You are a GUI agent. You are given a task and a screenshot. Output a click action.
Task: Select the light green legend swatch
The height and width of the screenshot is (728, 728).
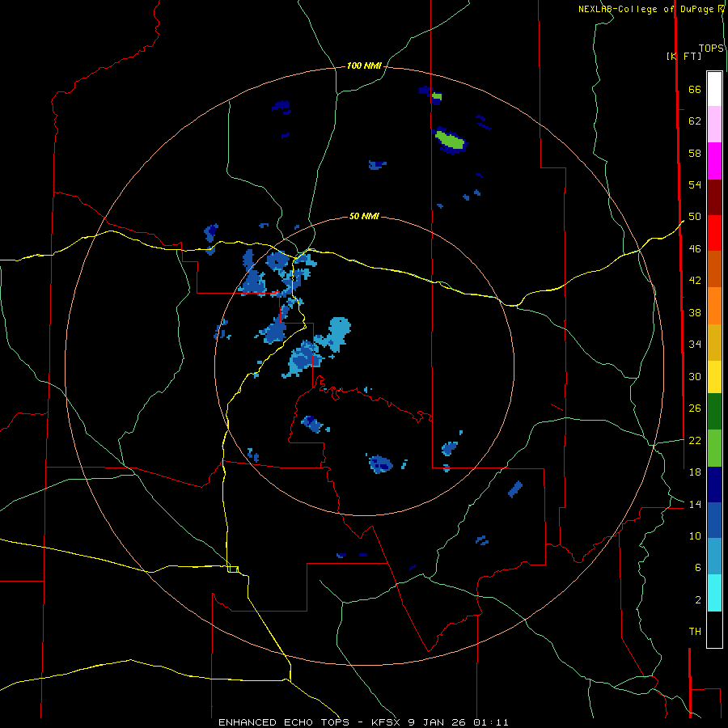[x=714, y=448]
